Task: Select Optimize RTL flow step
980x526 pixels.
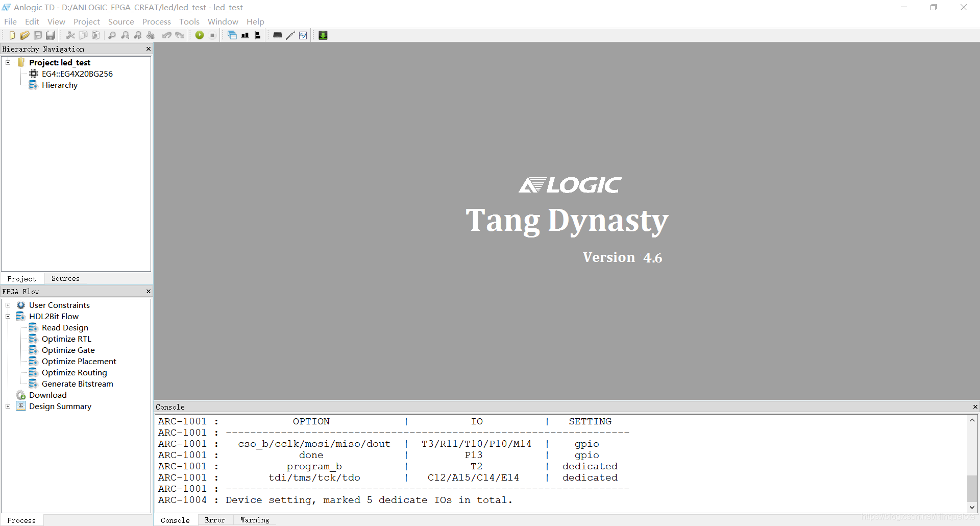Action: [x=60, y=339]
